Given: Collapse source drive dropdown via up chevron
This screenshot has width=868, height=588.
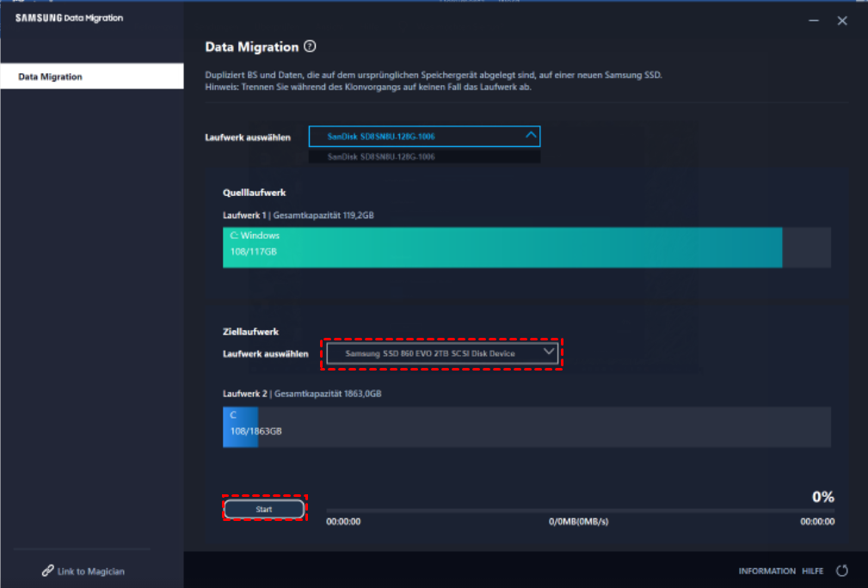Looking at the screenshot, I should tap(530, 136).
